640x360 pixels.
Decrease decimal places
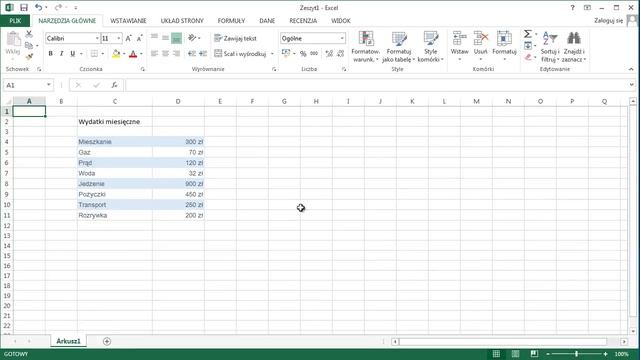pos(341,53)
